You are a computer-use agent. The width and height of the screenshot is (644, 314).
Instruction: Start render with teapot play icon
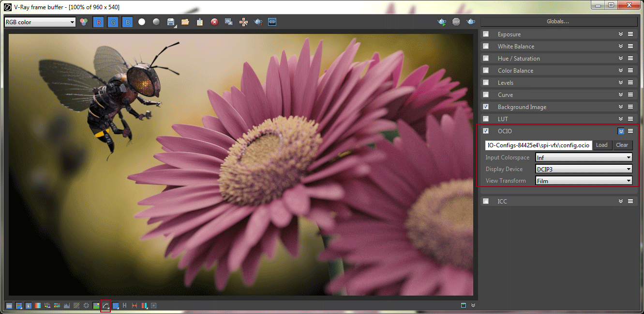442,22
